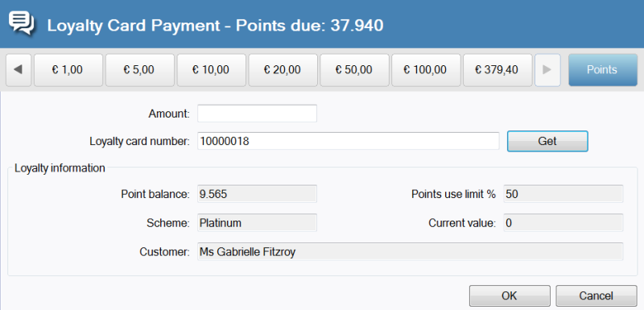Select the € 1,00 quick amount
The image size is (644, 310).
tap(68, 70)
